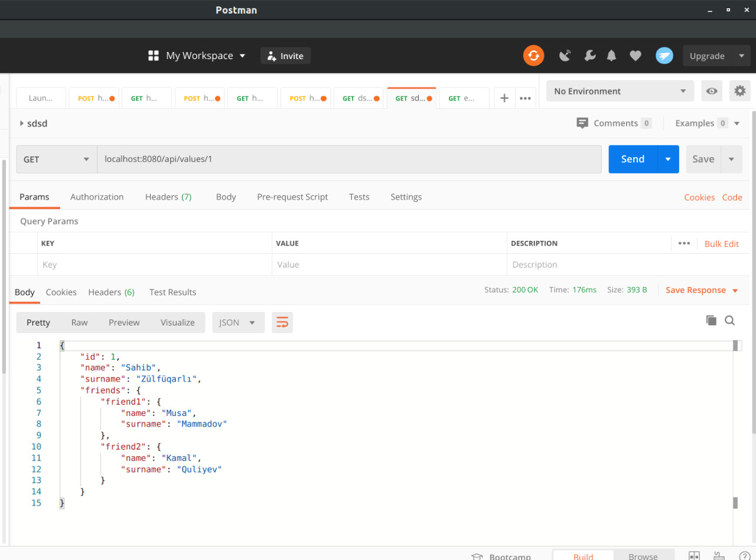Click the Upgrade button

tap(707, 56)
